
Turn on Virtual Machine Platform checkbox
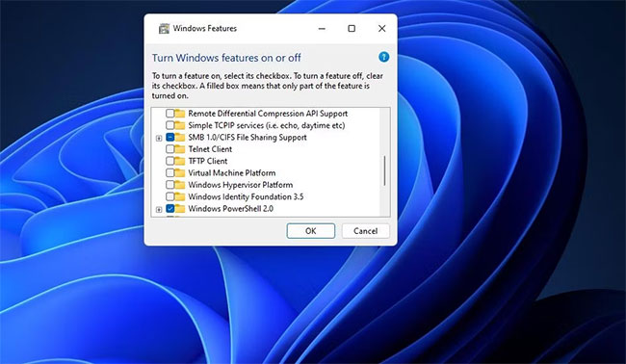coord(170,172)
